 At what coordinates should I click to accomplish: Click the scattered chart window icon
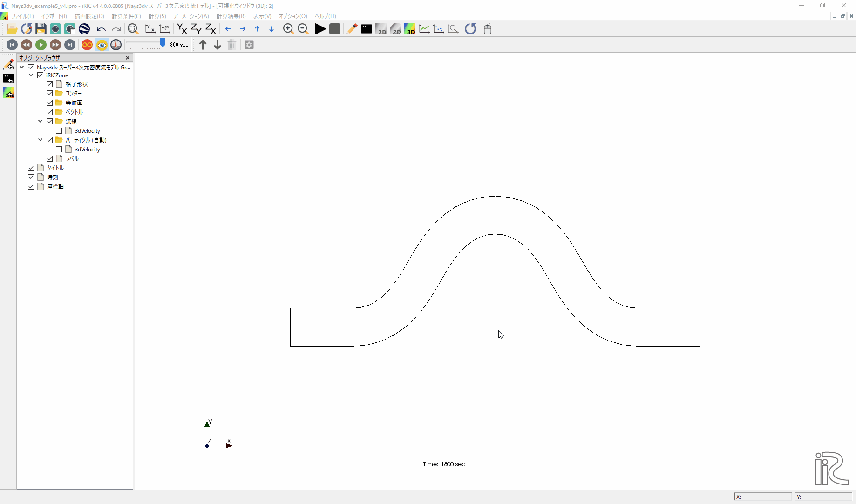pos(439,29)
